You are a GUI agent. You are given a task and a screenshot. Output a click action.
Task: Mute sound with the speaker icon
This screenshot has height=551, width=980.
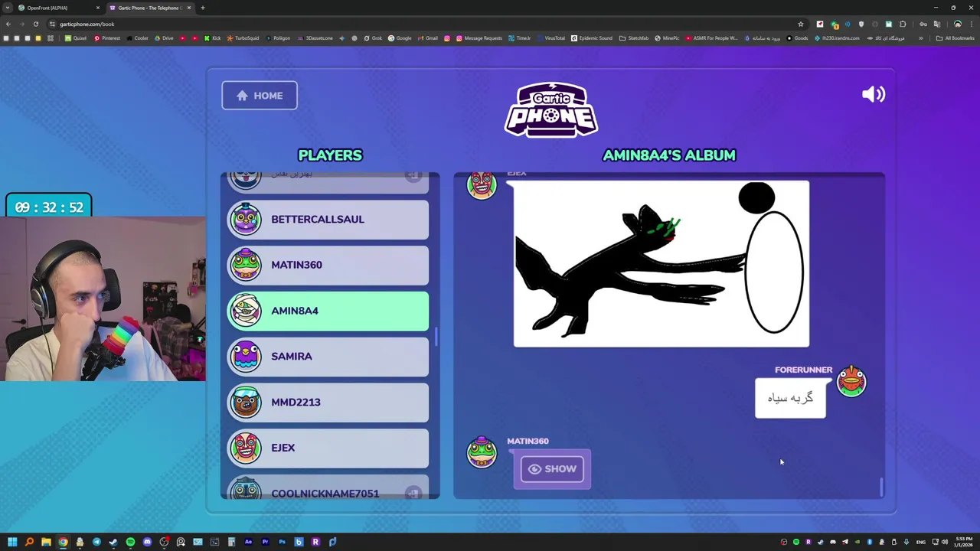click(x=874, y=94)
